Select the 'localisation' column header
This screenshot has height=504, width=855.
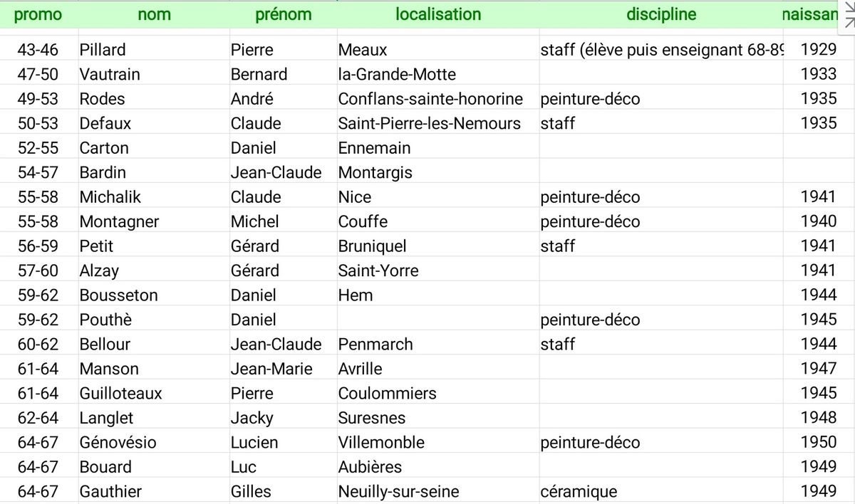pos(438,14)
